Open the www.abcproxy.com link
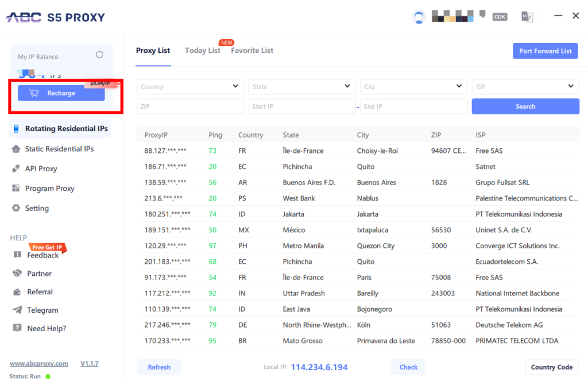588x380 pixels. (x=39, y=363)
